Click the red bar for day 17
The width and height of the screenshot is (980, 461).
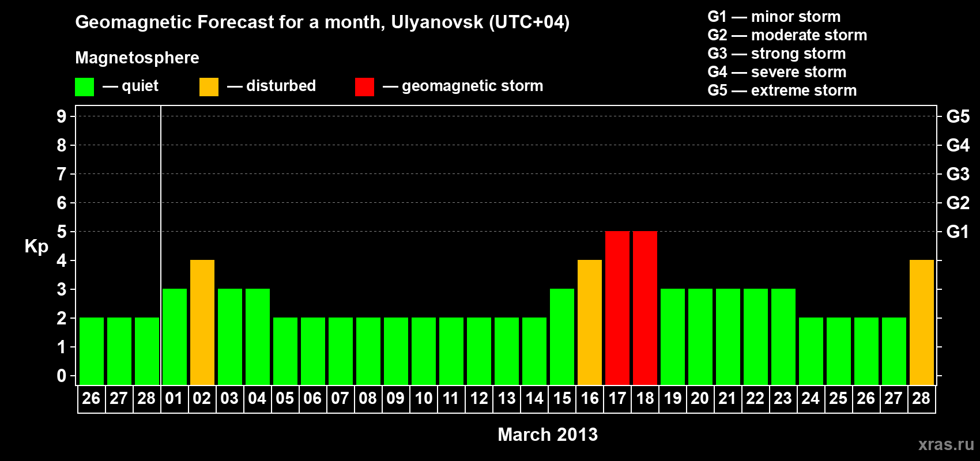617,308
